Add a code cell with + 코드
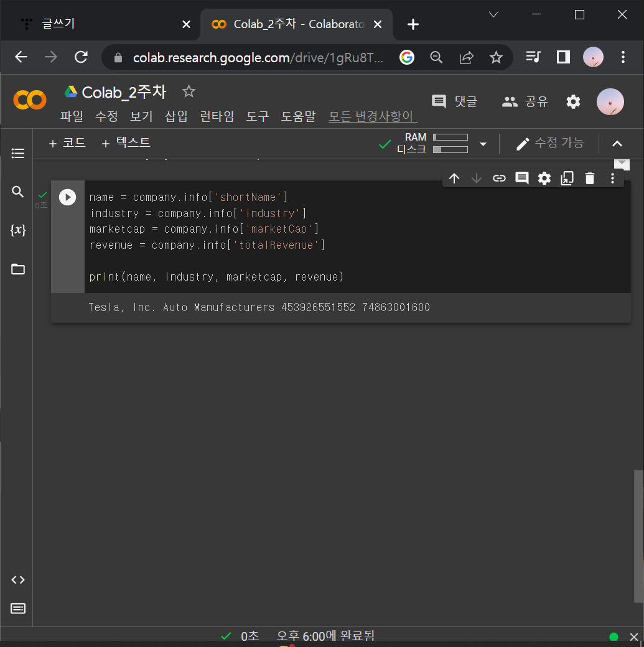The width and height of the screenshot is (644, 647). (67, 143)
